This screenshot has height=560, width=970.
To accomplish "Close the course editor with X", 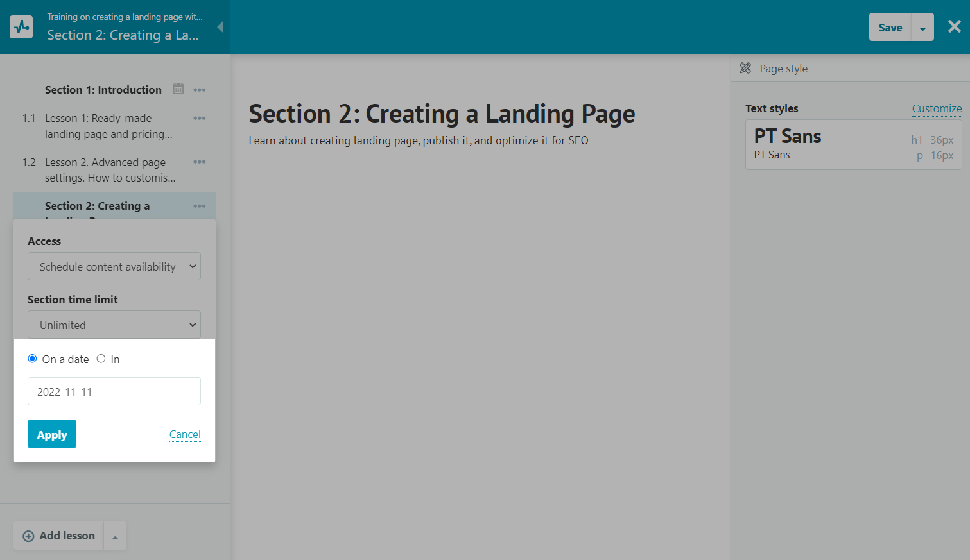I will (954, 27).
